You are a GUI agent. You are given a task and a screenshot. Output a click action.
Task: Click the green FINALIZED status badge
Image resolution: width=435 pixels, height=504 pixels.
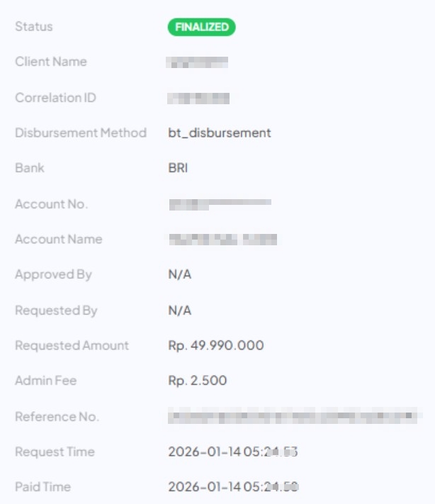[x=201, y=27]
